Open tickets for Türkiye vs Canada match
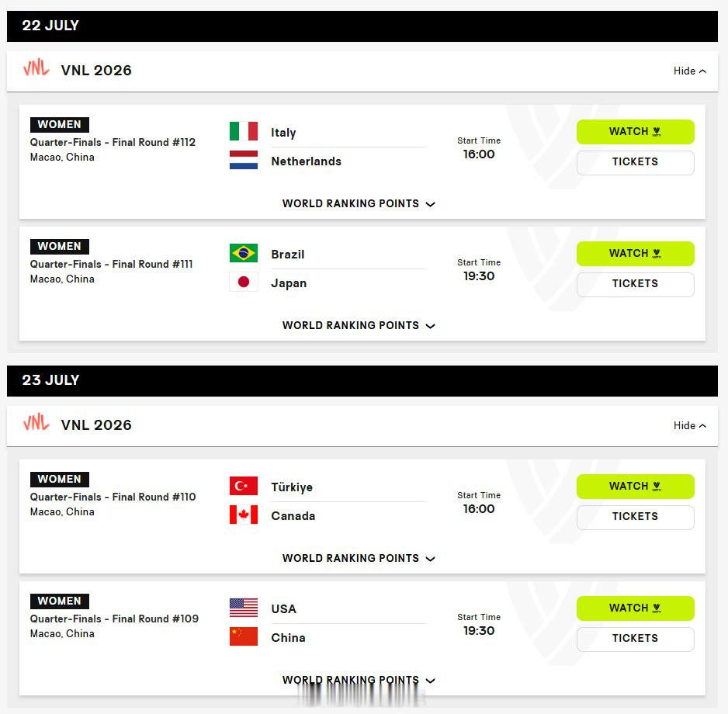This screenshot has height=714, width=728. pyautogui.click(x=635, y=517)
